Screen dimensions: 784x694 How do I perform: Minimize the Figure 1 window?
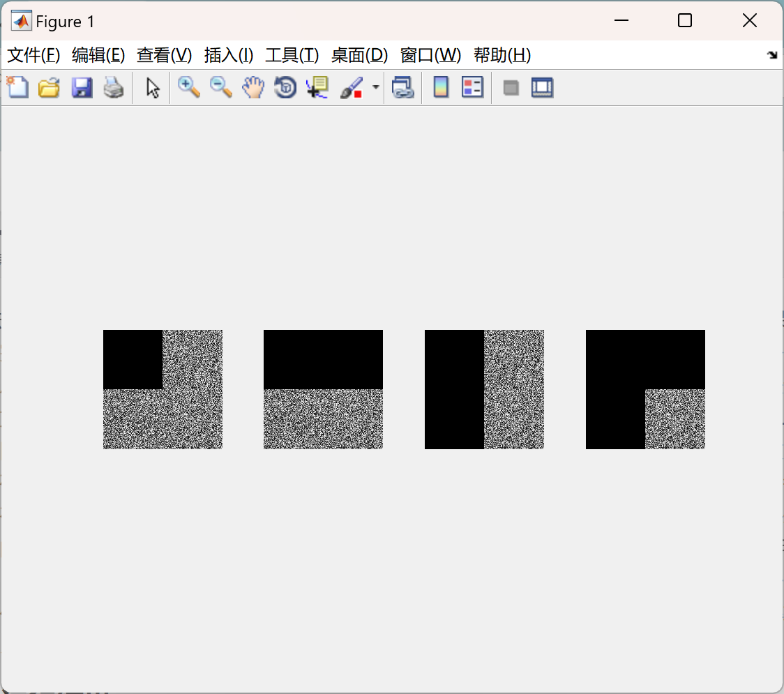621,20
